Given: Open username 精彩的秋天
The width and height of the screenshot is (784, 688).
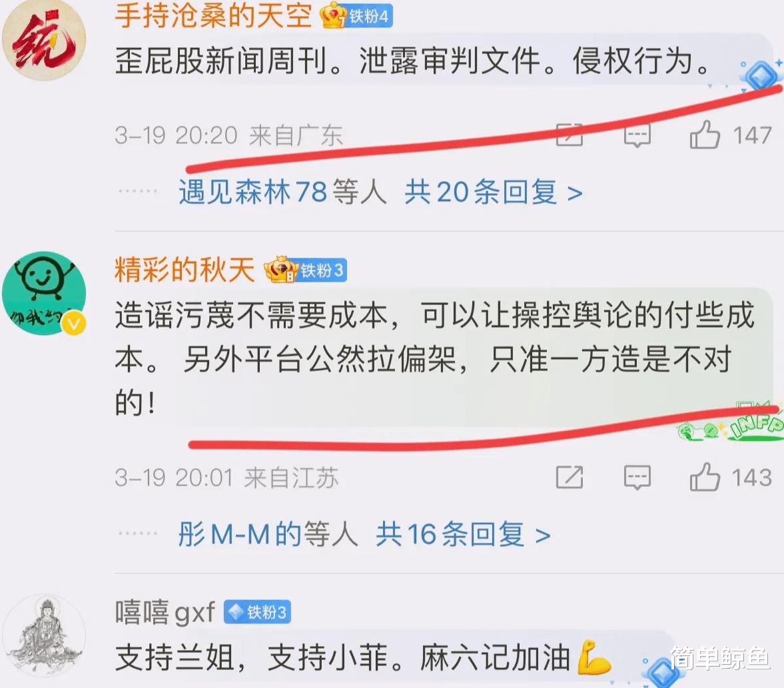Looking at the screenshot, I should (x=185, y=270).
